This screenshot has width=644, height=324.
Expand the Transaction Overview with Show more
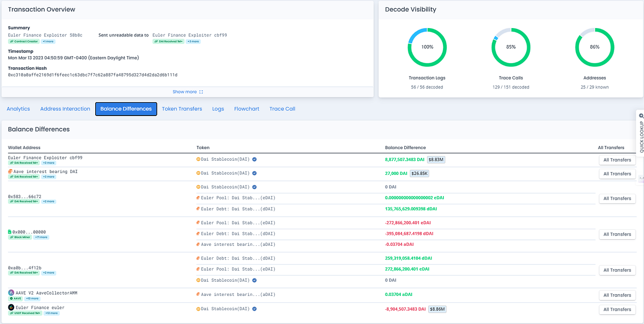coord(188,92)
